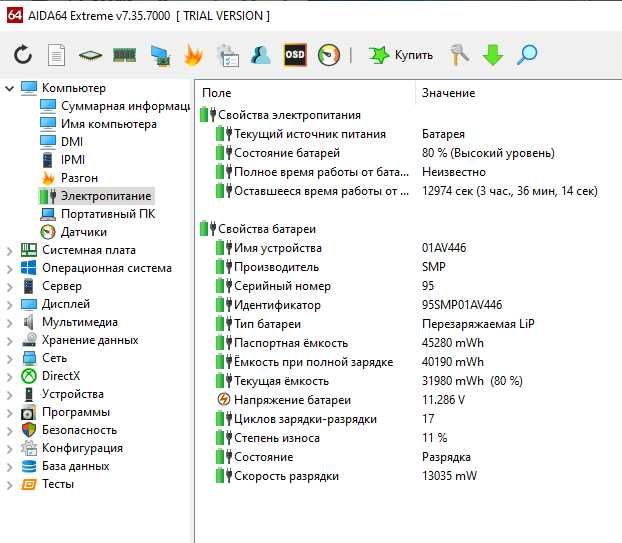Image resolution: width=622 pixels, height=543 pixels.
Task: Expand the Дисплей node
Action: coord(10,305)
